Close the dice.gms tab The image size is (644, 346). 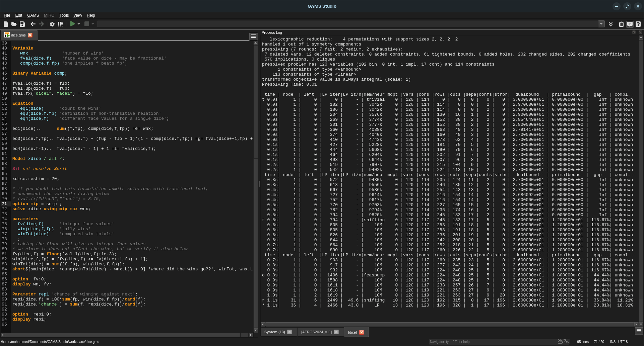pos(30,35)
